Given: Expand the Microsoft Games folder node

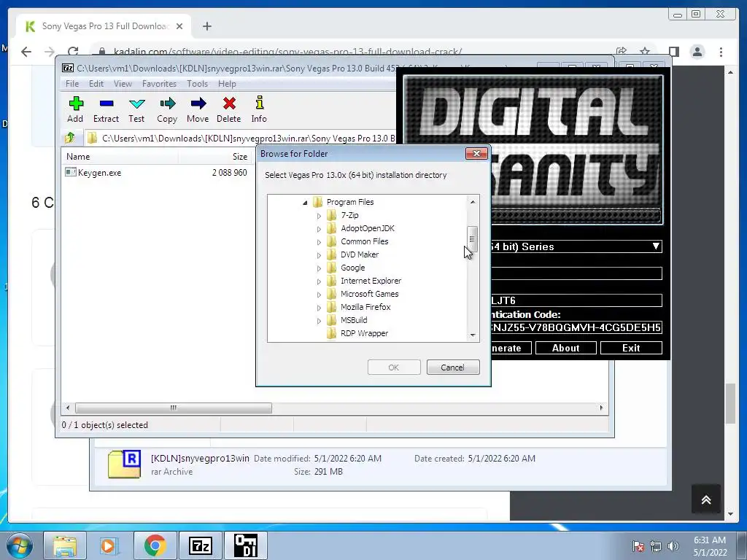Looking at the screenshot, I should click(x=319, y=295).
